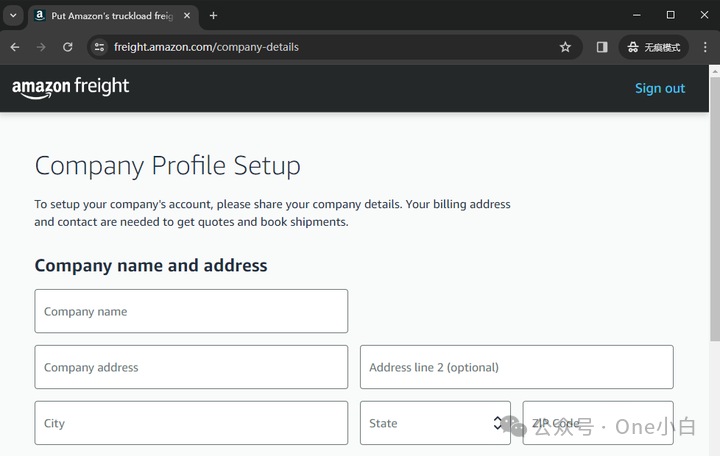The image size is (720, 456).
Task: Open the browser three-dot menu
Action: click(x=705, y=47)
